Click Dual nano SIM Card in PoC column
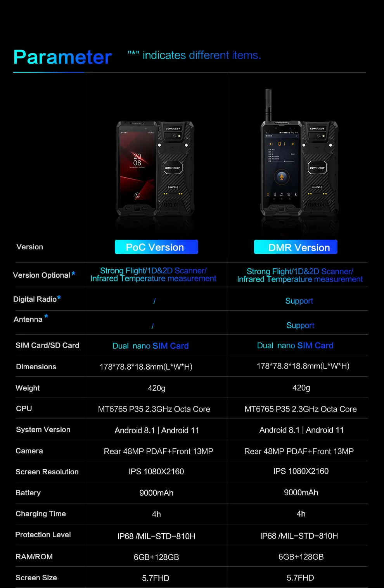 coord(150,346)
